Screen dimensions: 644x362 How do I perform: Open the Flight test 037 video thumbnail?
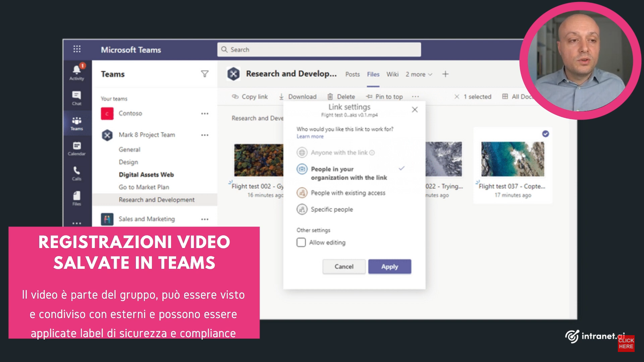tap(513, 159)
